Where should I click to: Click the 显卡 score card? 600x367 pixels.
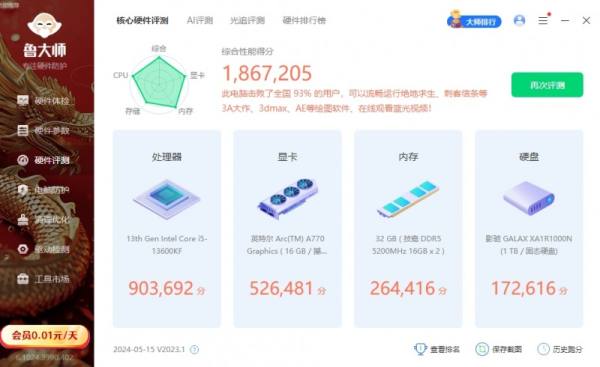coord(287,229)
